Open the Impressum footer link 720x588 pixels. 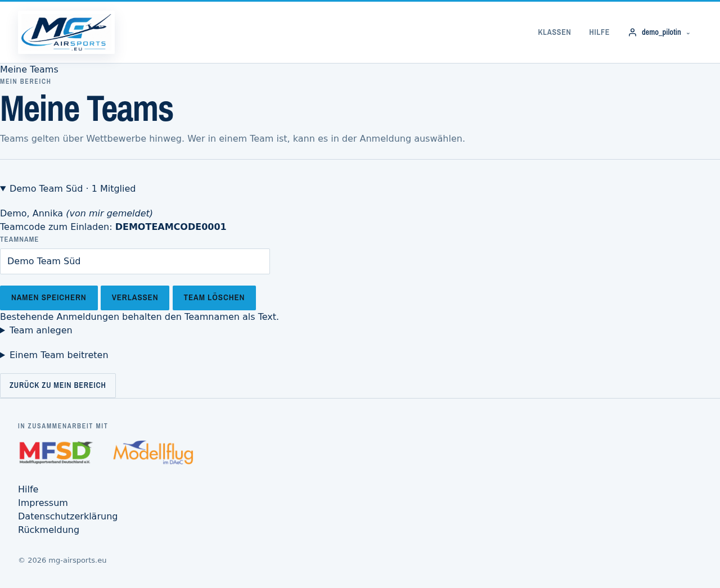click(43, 503)
